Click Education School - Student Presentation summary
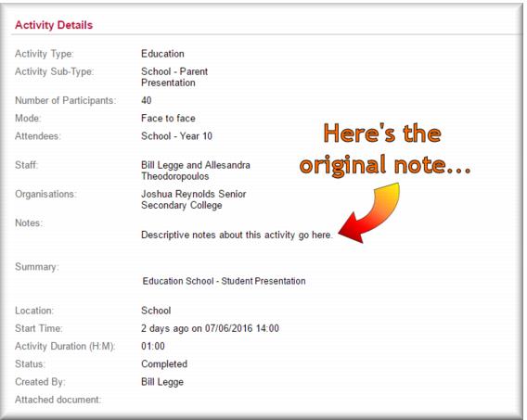This screenshot has width=527, height=420. pyautogui.click(x=225, y=281)
